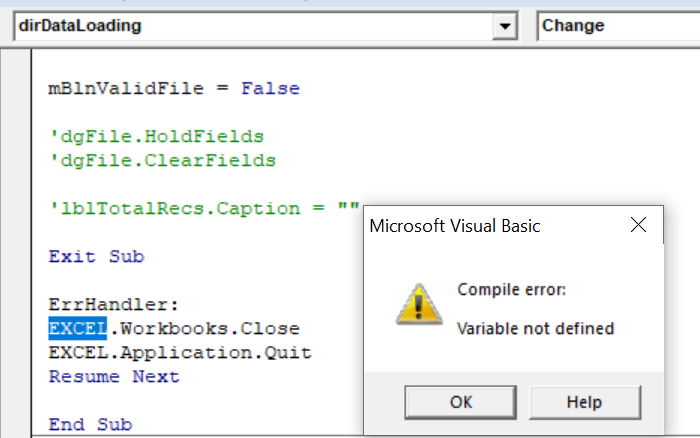700x438 pixels.
Task: Click the commented 'lblTotalRecs.Caption line
Action: (x=204, y=209)
